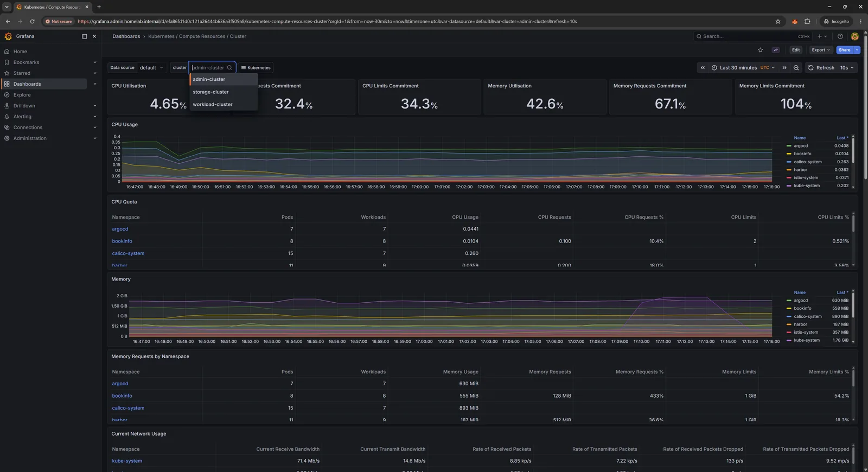
Task: Expand the Drilldown sidebar section
Action: pyautogui.click(x=94, y=106)
